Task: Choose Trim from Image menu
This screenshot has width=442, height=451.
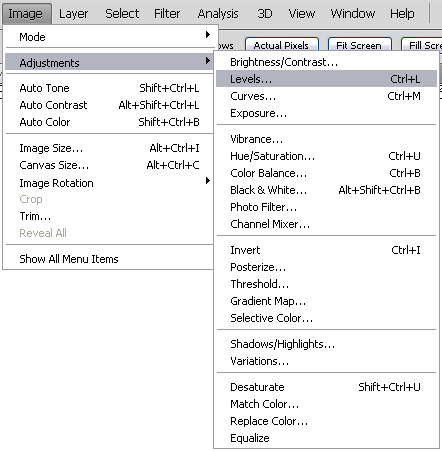Action: click(109, 216)
